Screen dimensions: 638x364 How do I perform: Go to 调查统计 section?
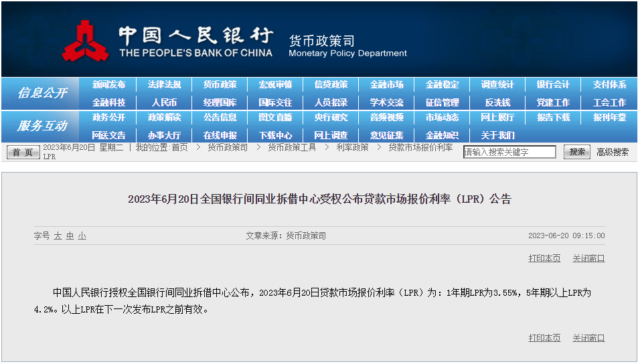click(497, 84)
